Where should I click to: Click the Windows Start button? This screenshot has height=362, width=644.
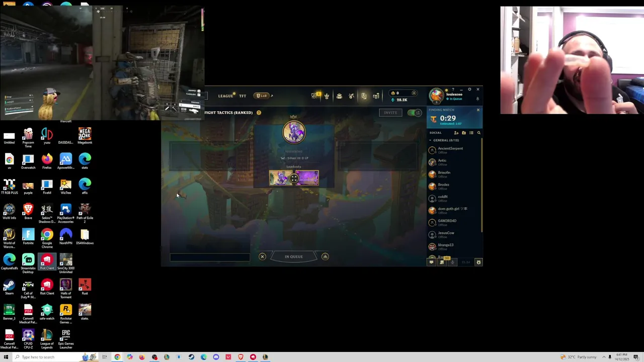pyautogui.click(x=6, y=357)
